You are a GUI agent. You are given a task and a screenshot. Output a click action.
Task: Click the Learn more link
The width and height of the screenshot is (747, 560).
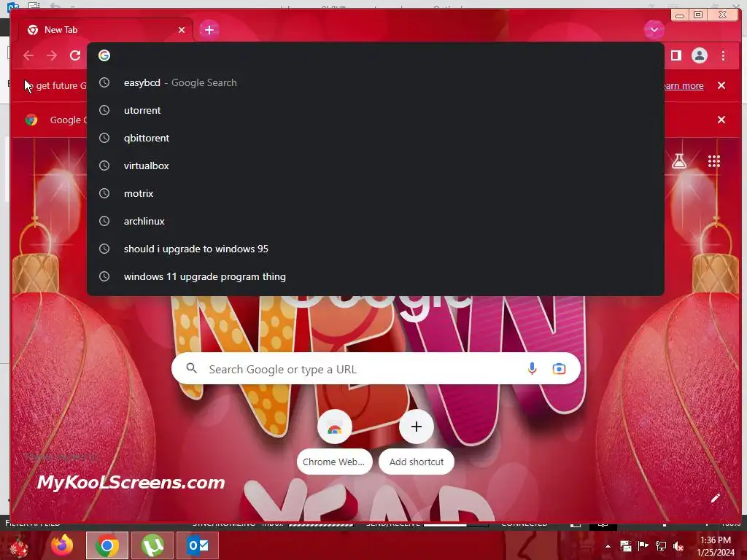[x=684, y=86]
